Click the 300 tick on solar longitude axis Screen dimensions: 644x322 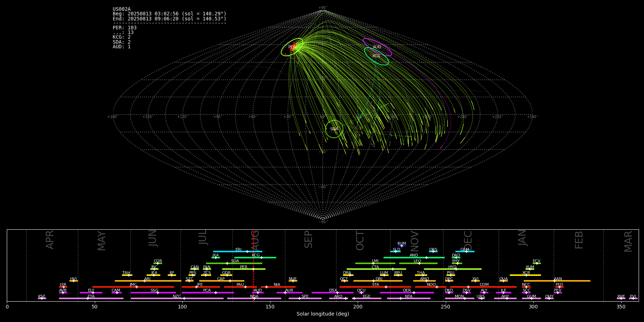click(533, 307)
